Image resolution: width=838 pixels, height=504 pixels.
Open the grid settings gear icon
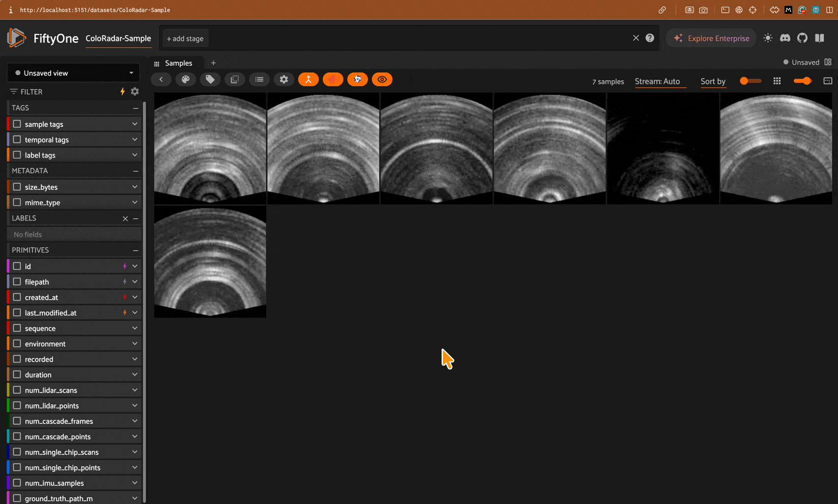(x=284, y=80)
